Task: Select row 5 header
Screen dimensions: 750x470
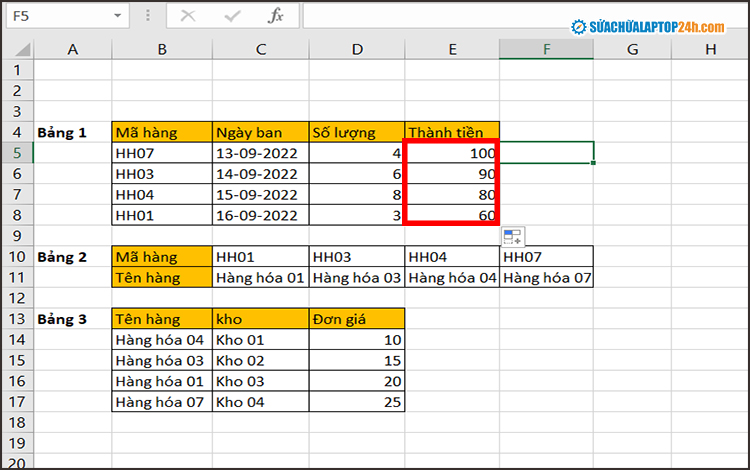Action: [17, 153]
